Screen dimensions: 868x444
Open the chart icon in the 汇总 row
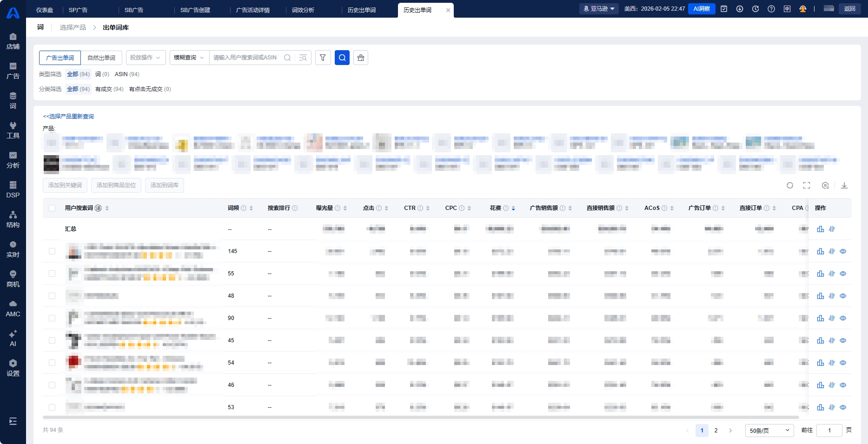coord(821,229)
